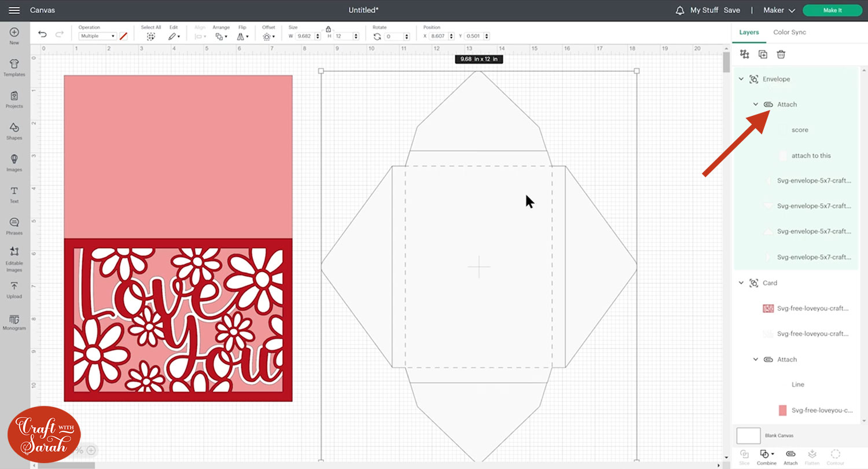868x469 pixels.
Task: Open the Arrange dropdown
Action: point(221,36)
